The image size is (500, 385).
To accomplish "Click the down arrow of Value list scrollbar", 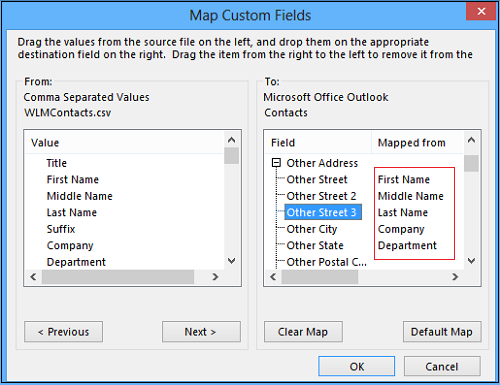I will point(231,261).
